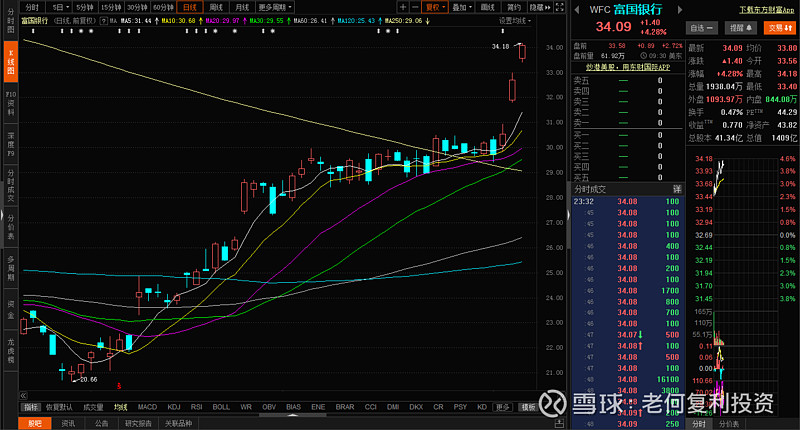
Task: Collapse indicator panel with double-left chevron
Action: 23,395
